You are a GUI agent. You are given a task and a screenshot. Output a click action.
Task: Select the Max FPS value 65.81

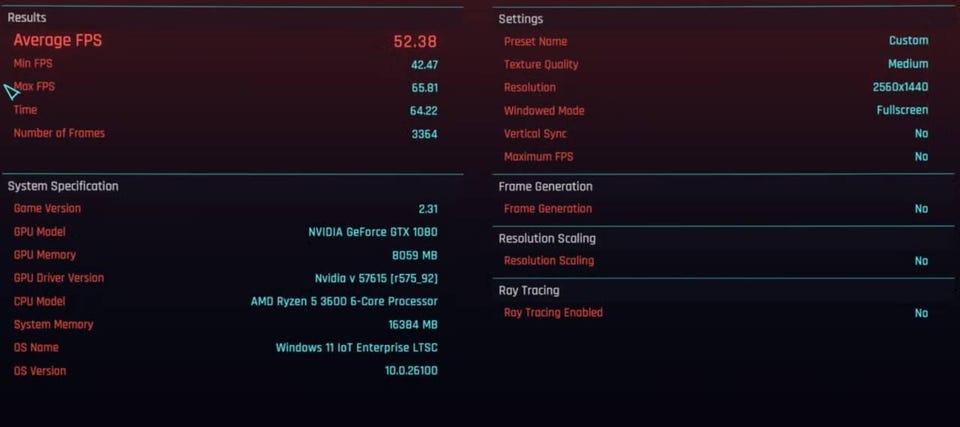(x=424, y=88)
